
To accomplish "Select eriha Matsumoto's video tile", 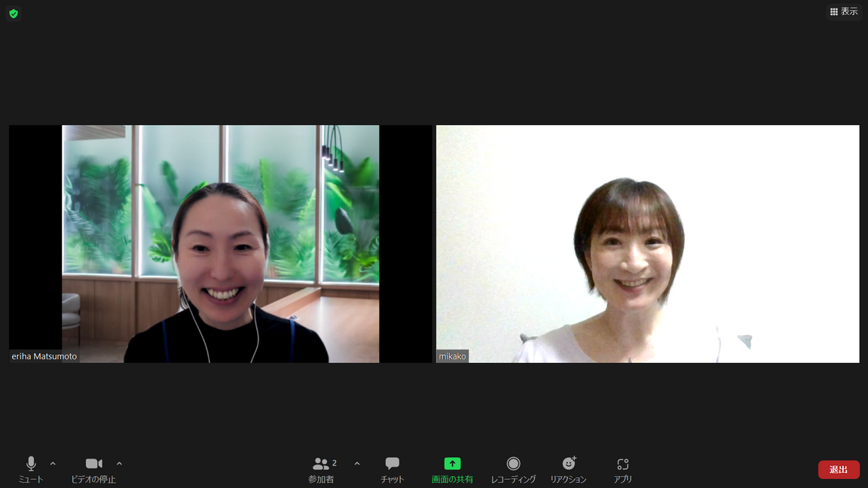I will (220, 243).
